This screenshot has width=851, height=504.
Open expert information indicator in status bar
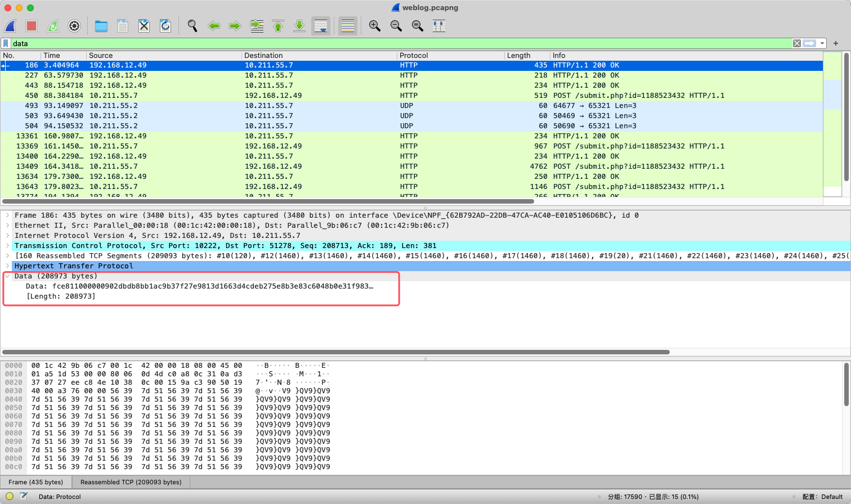[10, 496]
